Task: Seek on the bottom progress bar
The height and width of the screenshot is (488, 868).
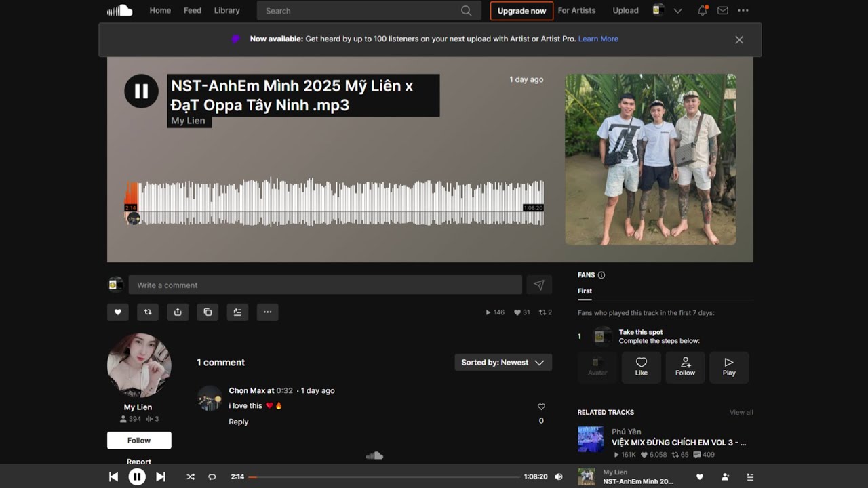Action: (x=384, y=477)
